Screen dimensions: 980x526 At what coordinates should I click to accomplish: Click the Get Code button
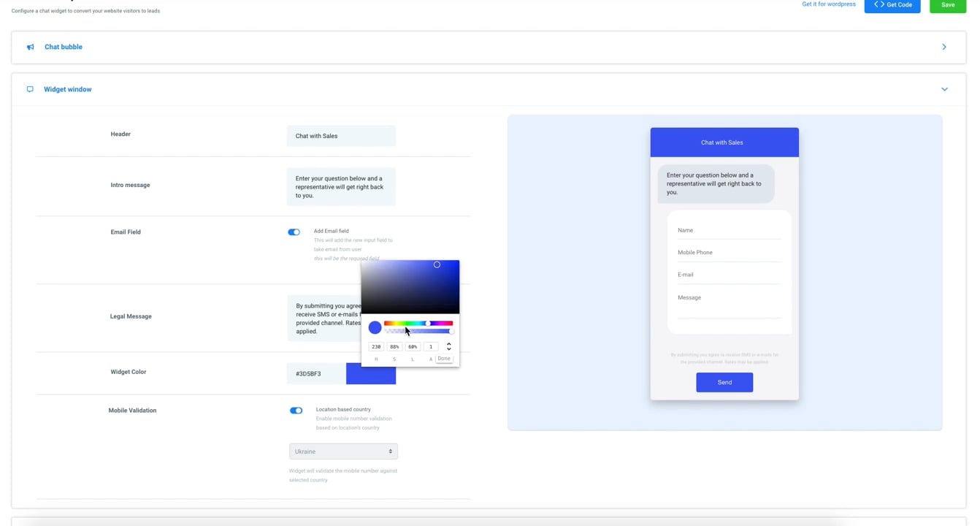pos(892,5)
